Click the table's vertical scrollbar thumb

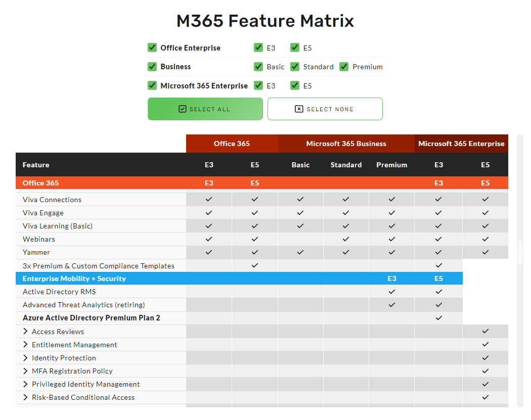point(520,253)
